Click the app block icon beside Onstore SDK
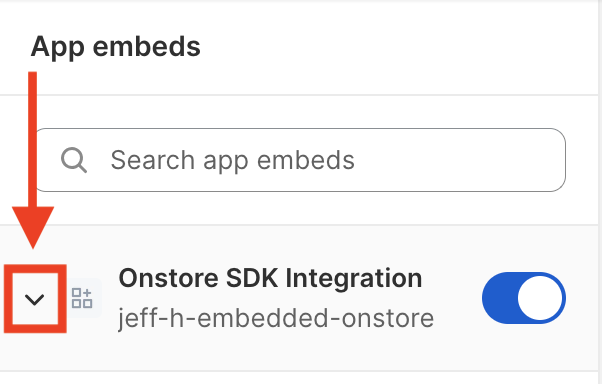Screen dimensions: 602x384 tap(82, 298)
